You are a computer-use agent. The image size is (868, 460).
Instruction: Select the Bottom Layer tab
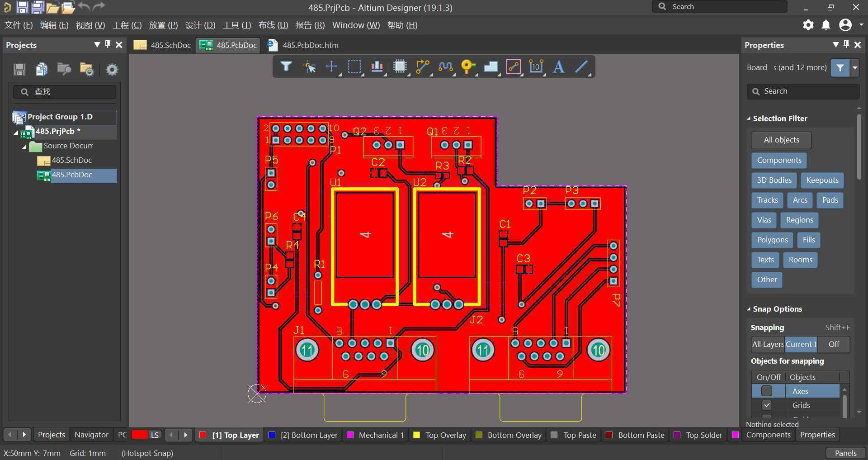coord(303,435)
